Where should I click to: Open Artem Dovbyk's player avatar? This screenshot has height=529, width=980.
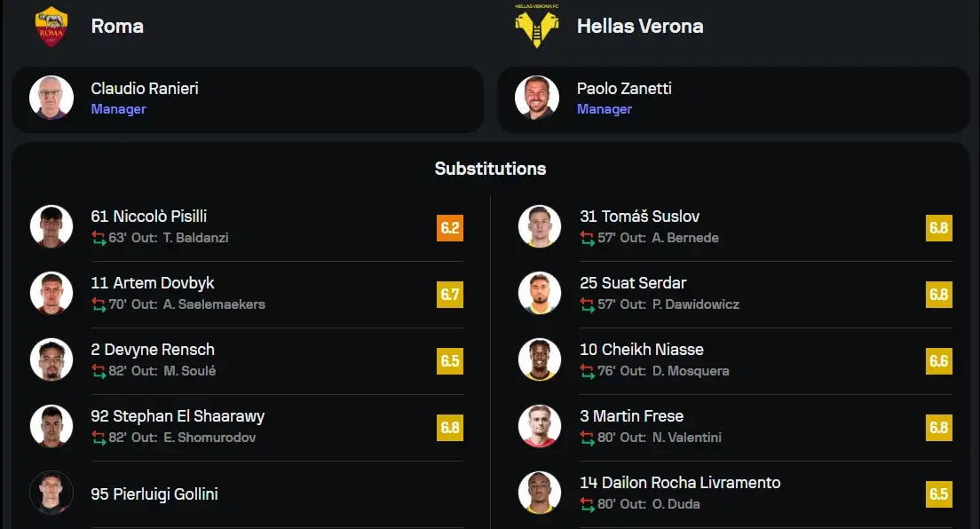pyautogui.click(x=51, y=293)
